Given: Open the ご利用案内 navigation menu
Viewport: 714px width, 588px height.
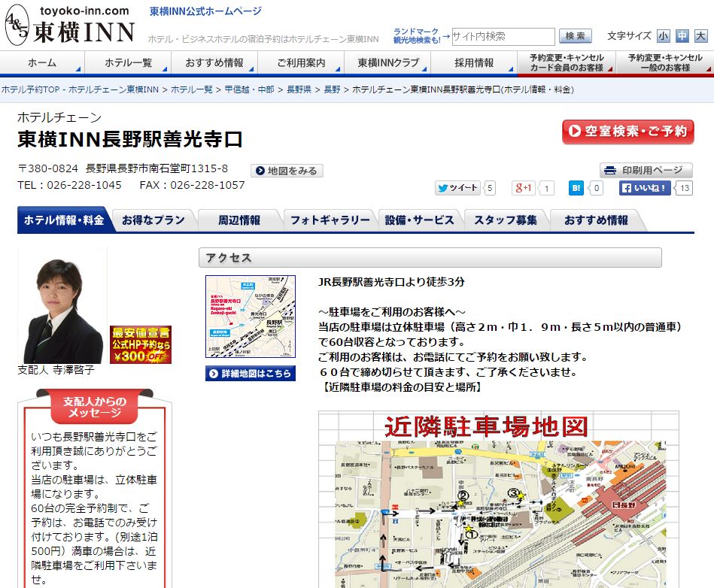Looking at the screenshot, I should 301,63.
